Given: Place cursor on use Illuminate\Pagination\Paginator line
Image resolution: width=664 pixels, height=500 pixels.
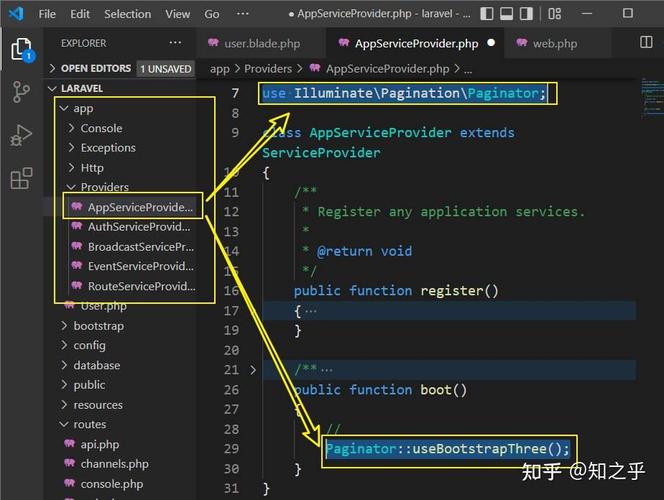Looking at the screenshot, I should click(x=404, y=93).
